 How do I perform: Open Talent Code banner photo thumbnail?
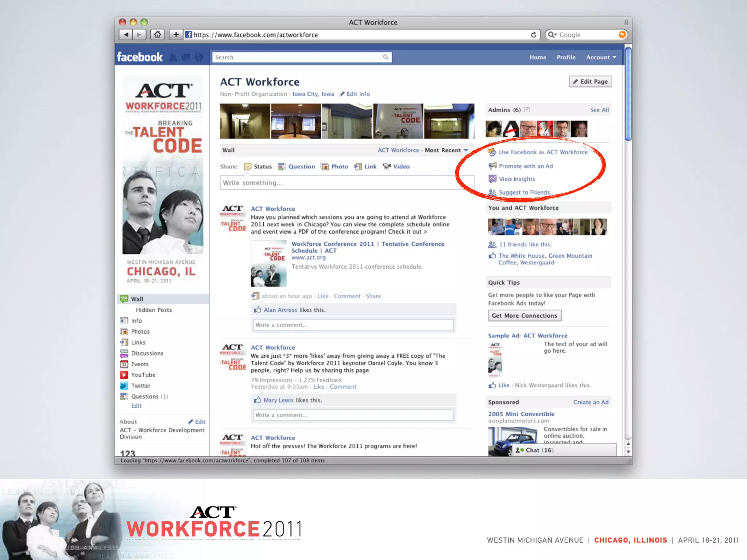click(398, 121)
